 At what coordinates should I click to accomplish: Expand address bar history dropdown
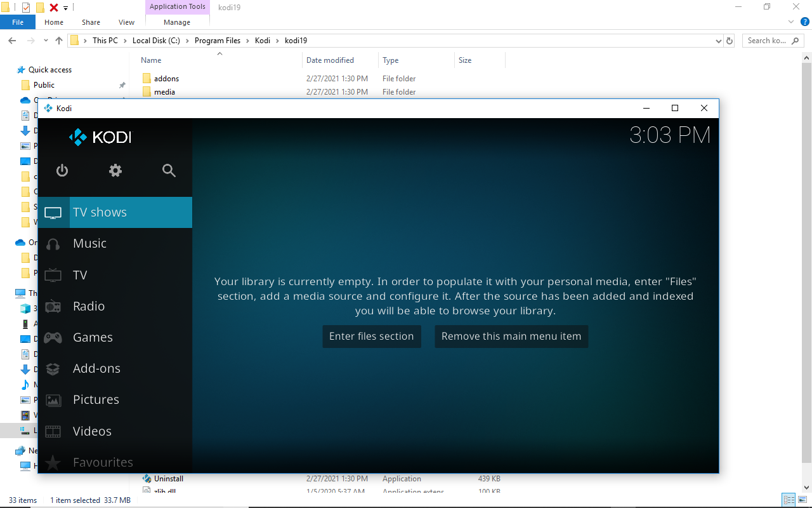[717, 41]
